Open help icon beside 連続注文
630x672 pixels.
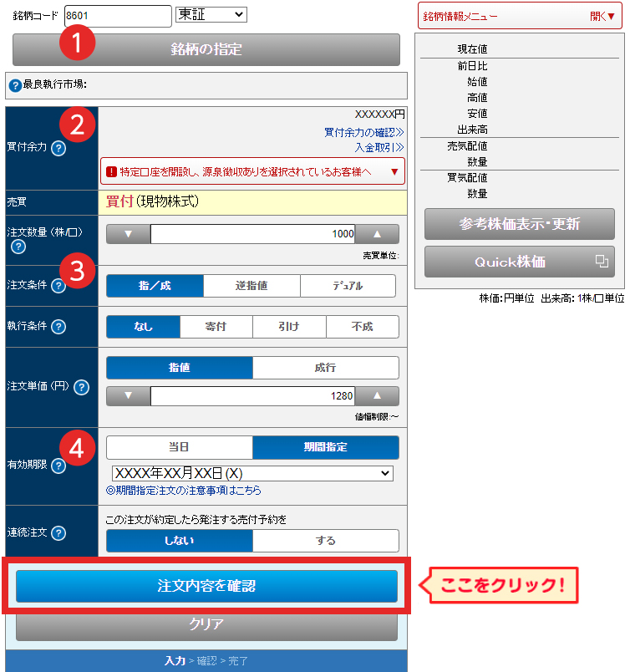[58, 533]
